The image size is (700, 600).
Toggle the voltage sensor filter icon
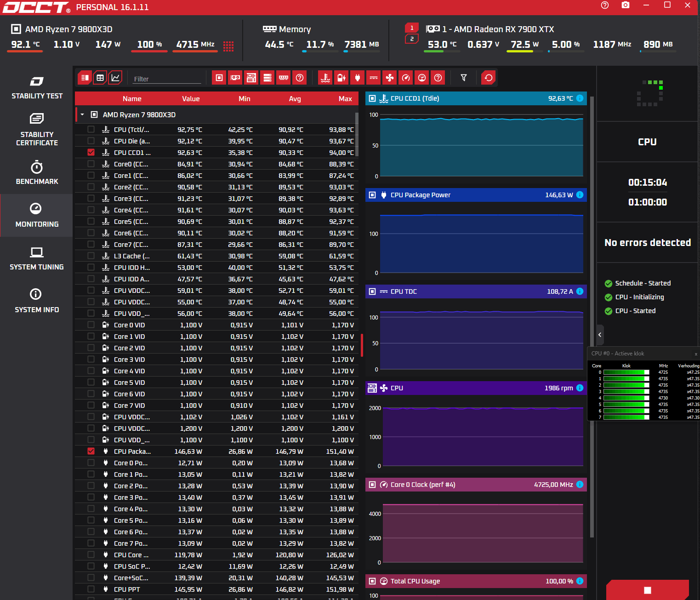pyautogui.click(x=341, y=78)
